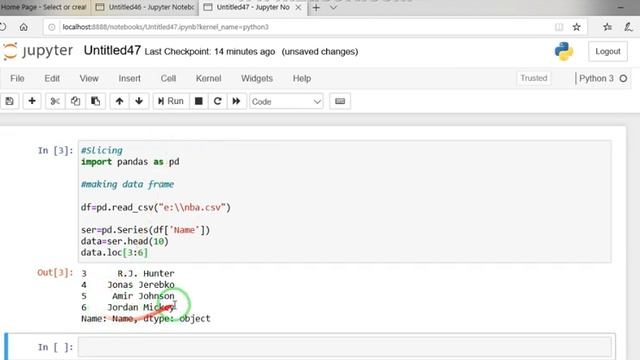Screen dimensions: 640x360
Task: Click the site information icon in address bar
Action: [52, 27]
